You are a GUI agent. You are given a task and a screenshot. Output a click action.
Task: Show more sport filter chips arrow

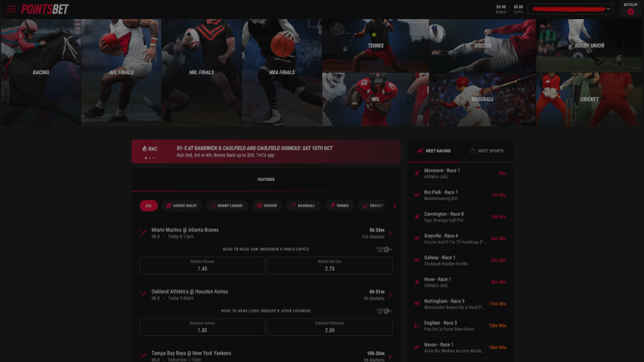[394, 205]
